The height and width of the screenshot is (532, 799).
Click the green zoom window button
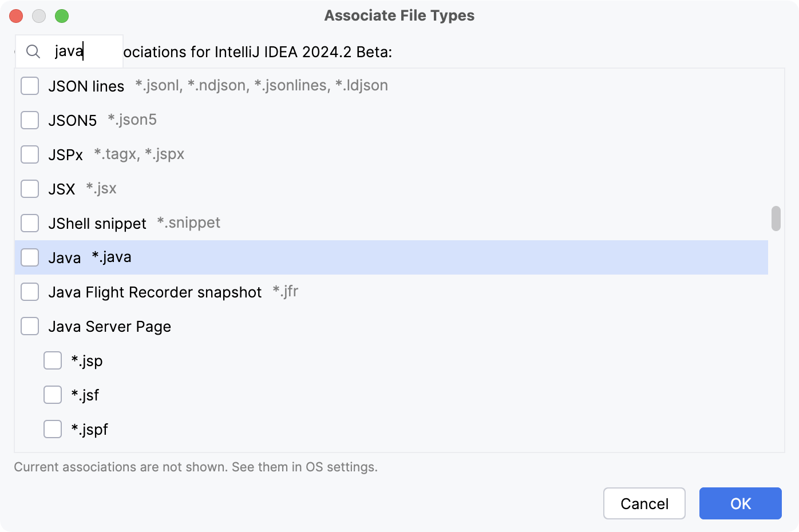click(62, 16)
